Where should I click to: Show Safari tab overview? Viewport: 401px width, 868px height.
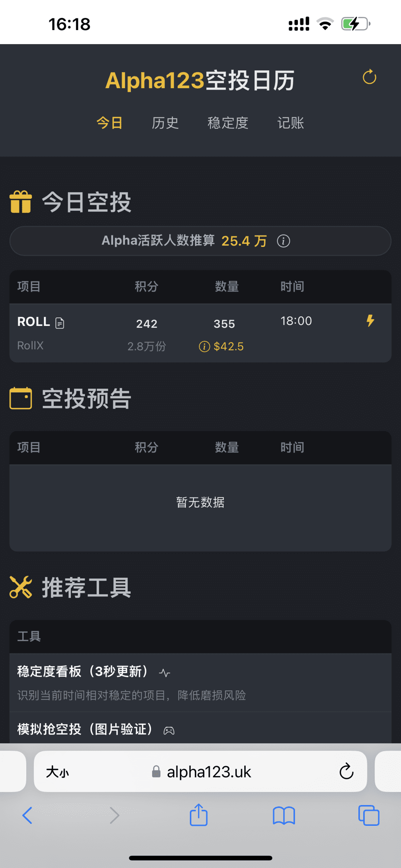[x=369, y=815]
